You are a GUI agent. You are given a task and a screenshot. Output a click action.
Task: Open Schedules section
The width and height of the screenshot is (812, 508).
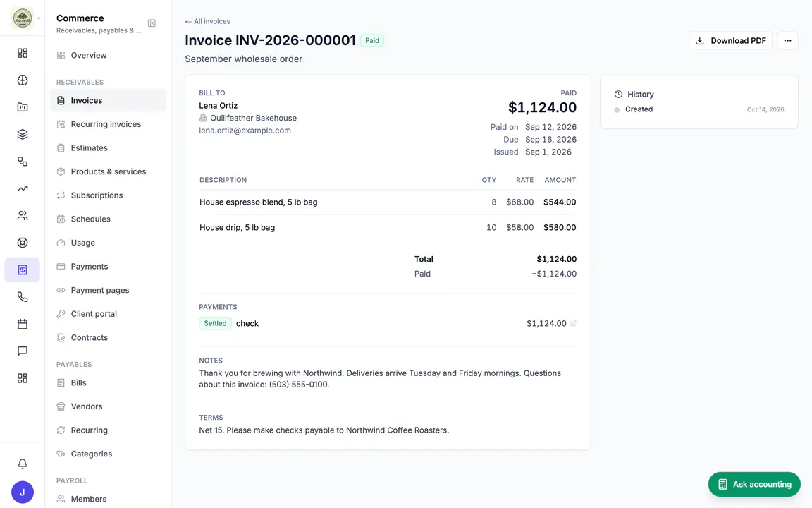coord(109,219)
